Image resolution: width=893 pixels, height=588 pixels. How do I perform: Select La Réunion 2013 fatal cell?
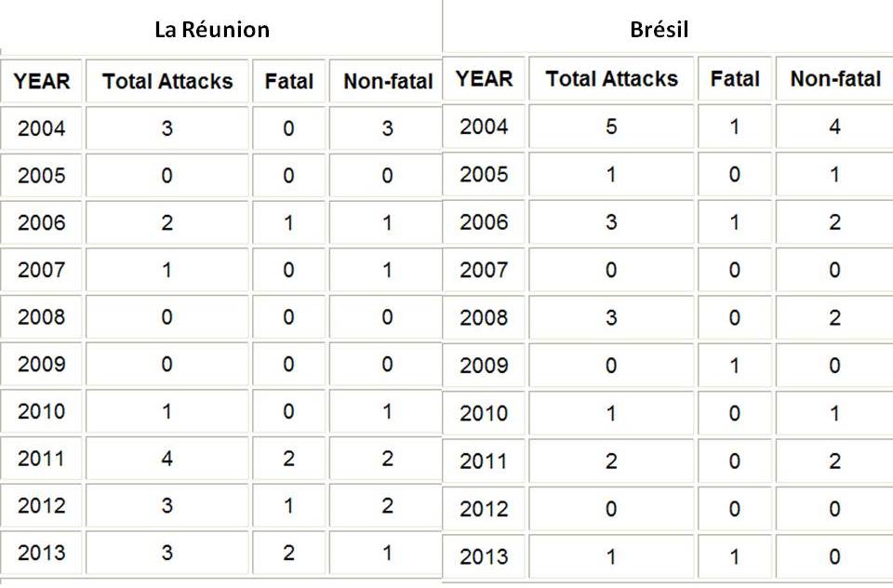coord(288,553)
